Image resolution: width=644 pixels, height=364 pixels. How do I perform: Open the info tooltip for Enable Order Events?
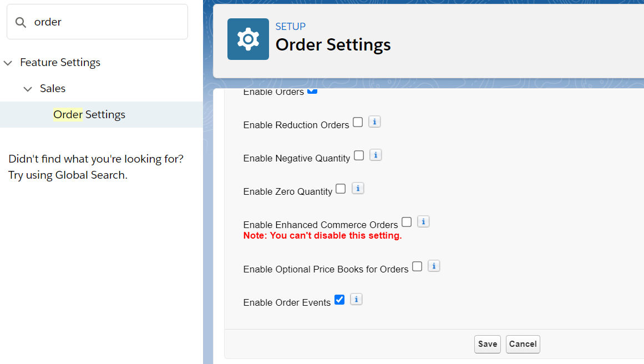tap(356, 299)
